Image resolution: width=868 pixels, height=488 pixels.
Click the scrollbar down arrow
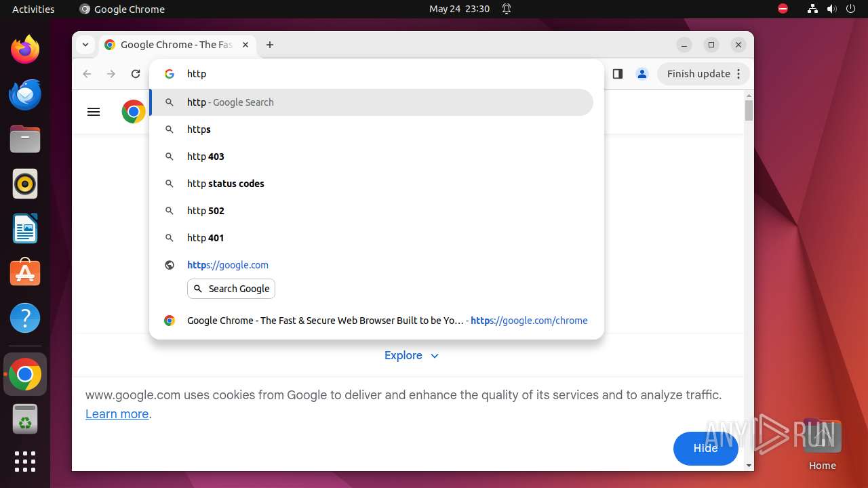tap(749, 466)
